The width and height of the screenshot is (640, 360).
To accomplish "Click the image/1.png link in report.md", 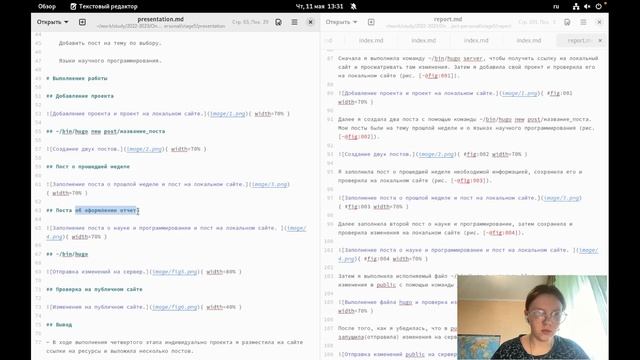I will pyautogui.click(x=519, y=93).
